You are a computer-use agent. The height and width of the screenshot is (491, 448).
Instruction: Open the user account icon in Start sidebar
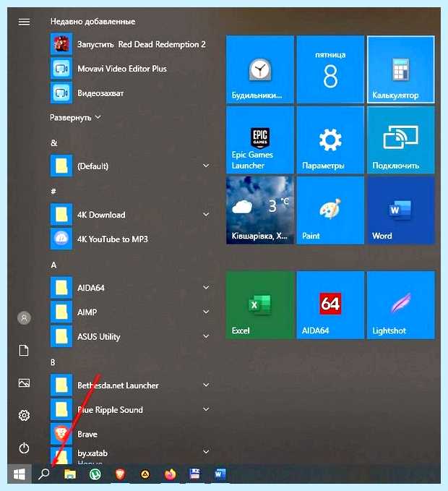24,318
